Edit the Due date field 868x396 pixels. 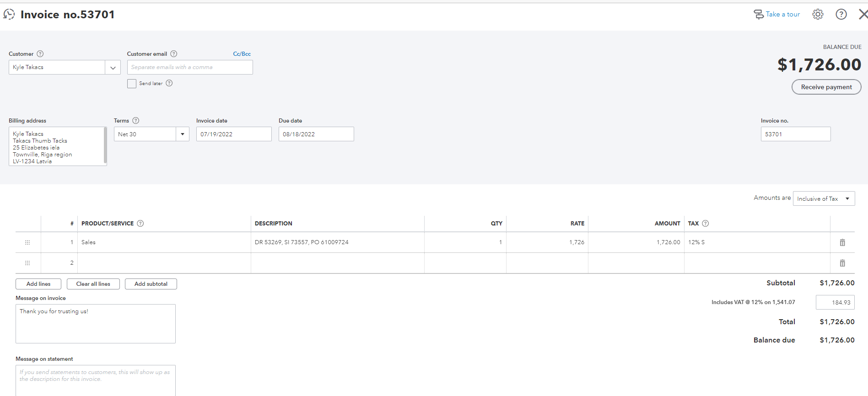(x=316, y=134)
